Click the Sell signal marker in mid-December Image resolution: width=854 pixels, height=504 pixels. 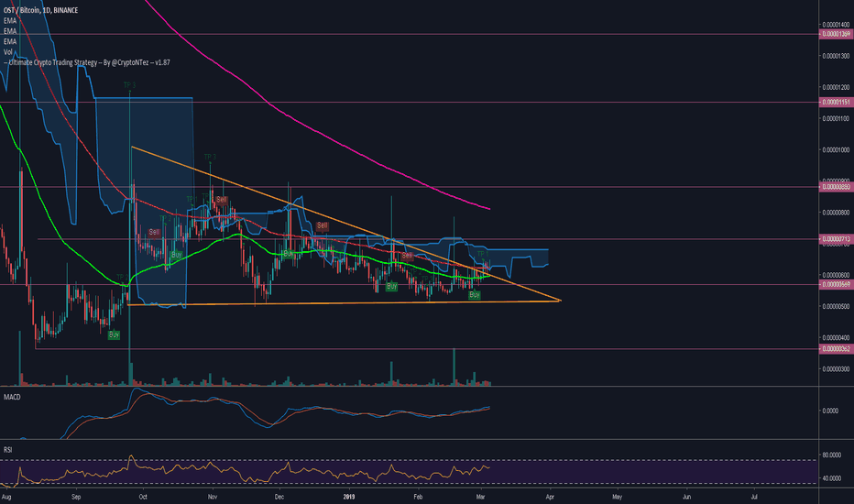[323, 225]
